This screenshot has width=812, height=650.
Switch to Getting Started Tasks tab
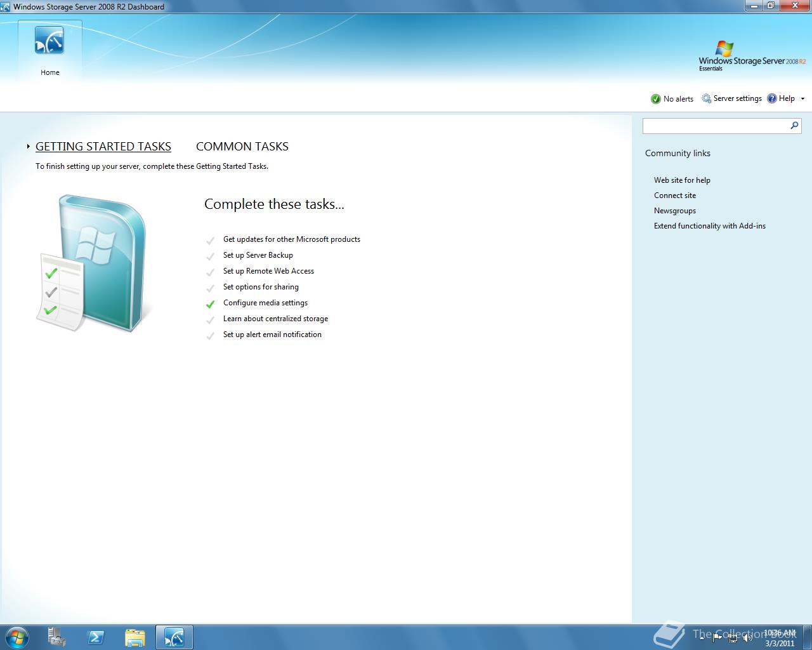[x=103, y=147]
